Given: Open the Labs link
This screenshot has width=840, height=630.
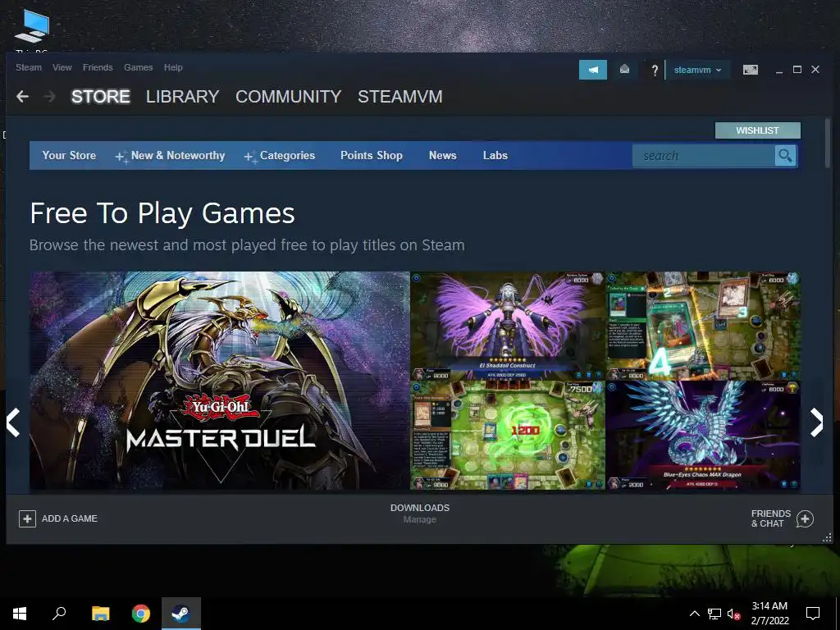Looking at the screenshot, I should point(495,155).
